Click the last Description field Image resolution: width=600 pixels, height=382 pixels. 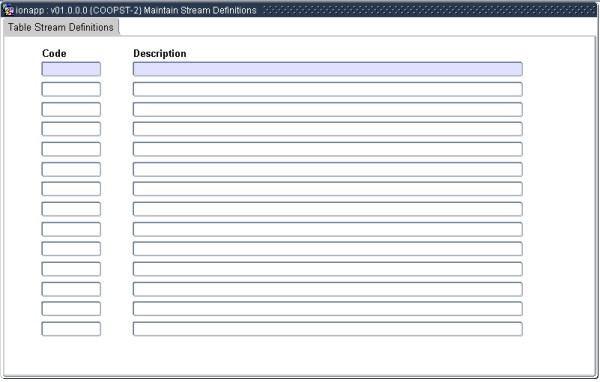tap(328, 329)
